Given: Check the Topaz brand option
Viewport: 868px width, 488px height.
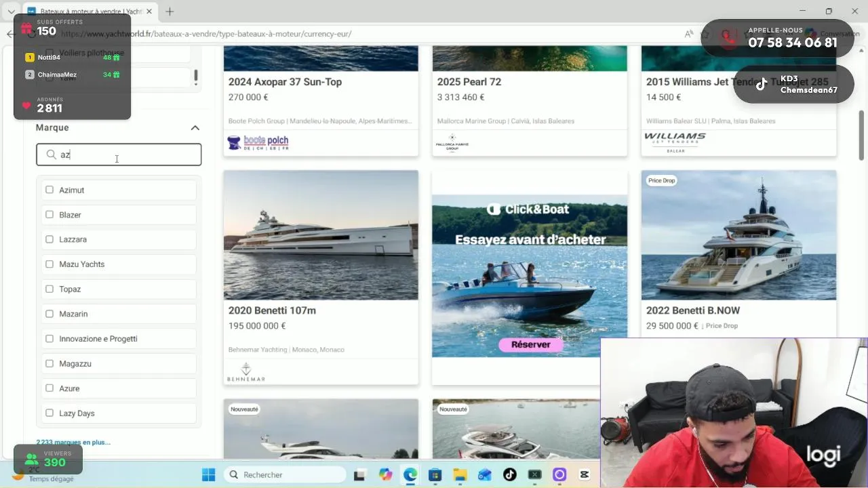Looking at the screenshot, I should tap(50, 289).
